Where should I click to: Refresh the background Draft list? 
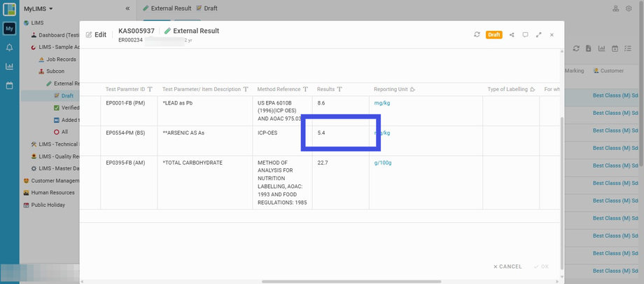coord(576,48)
